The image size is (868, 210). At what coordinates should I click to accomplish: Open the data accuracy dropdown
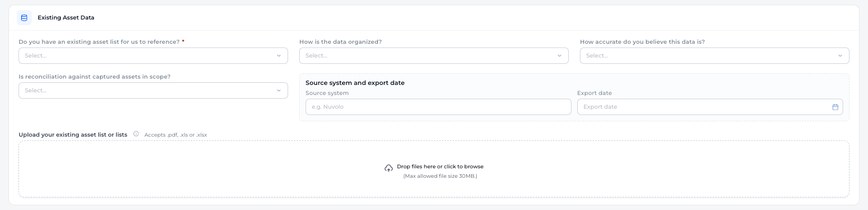(x=715, y=55)
